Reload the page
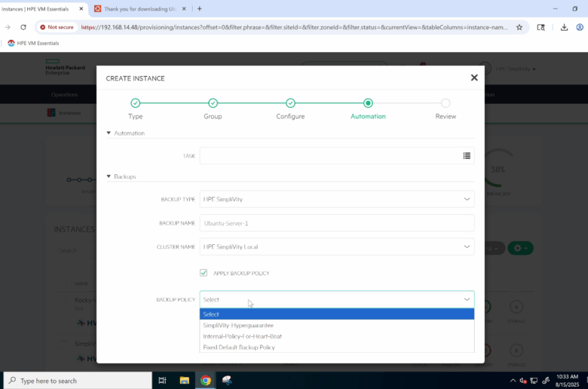This screenshot has width=588, height=389. point(23,27)
